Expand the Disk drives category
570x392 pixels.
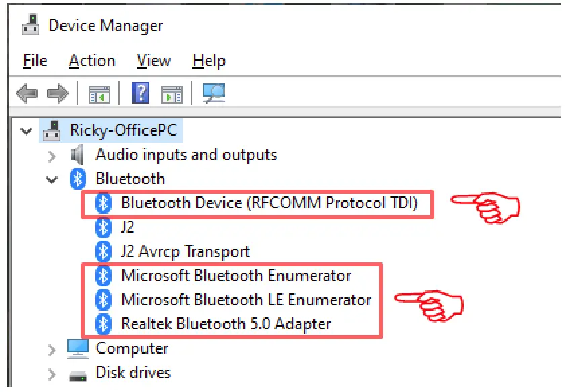[52, 373]
